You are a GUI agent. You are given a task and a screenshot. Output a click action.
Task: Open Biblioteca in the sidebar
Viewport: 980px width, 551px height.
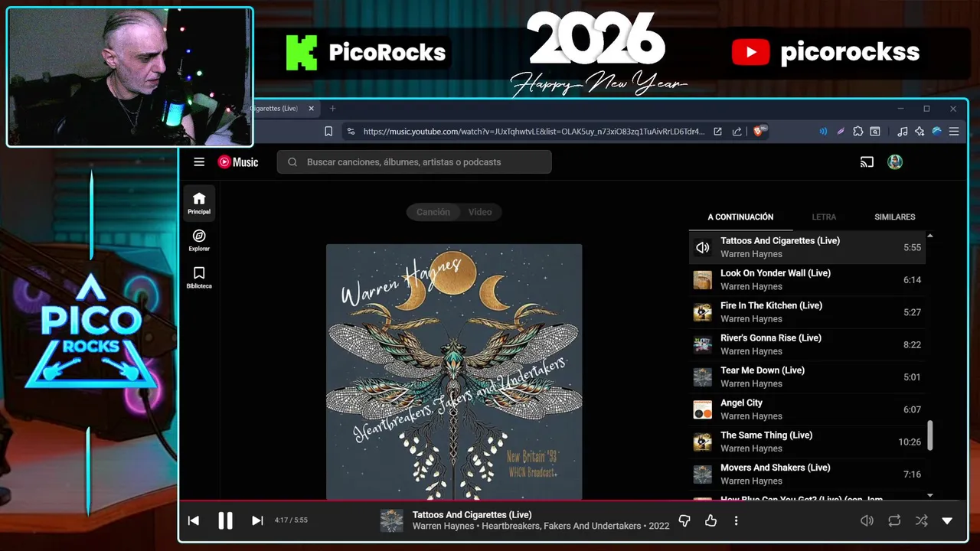click(x=199, y=277)
